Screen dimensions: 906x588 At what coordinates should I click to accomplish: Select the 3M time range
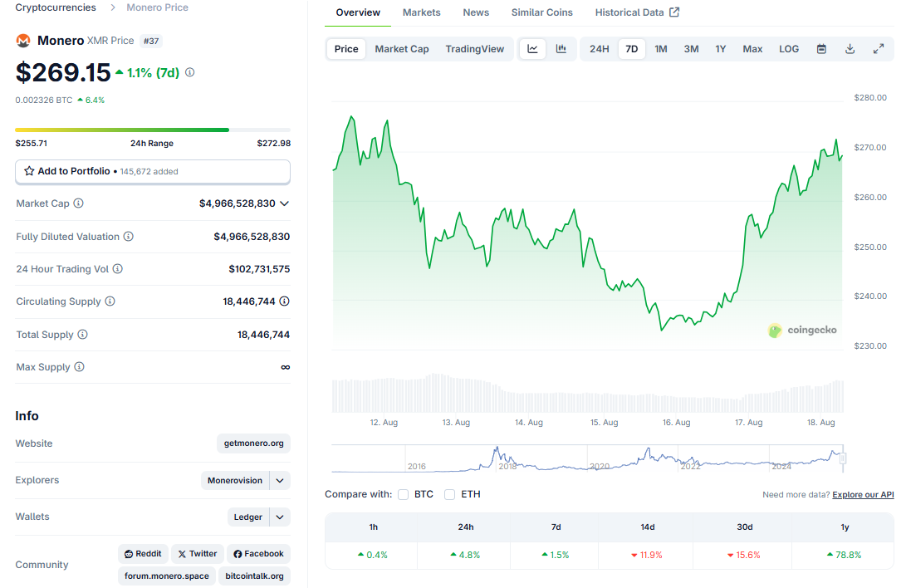(691, 49)
